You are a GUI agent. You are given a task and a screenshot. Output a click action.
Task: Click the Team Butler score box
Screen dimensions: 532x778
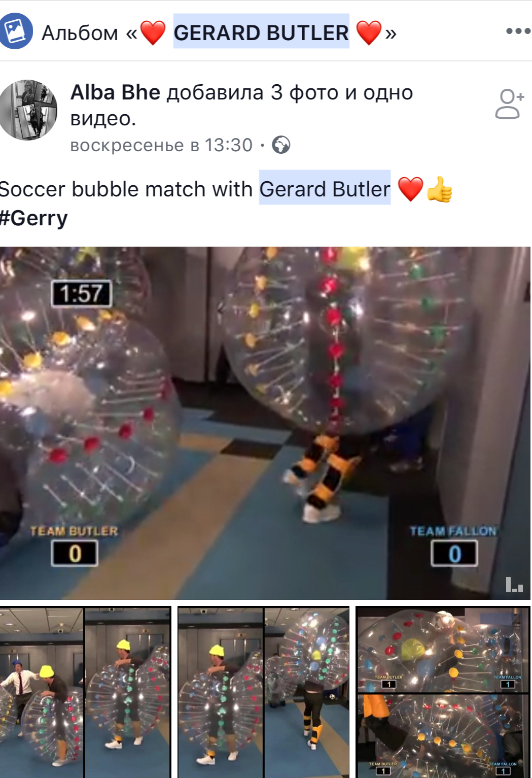[75, 553]
